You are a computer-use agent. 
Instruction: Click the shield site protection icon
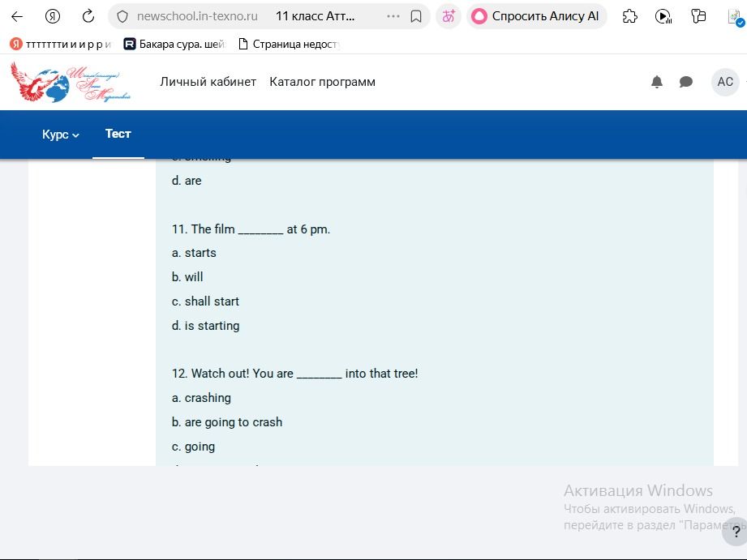coord(122,17)
